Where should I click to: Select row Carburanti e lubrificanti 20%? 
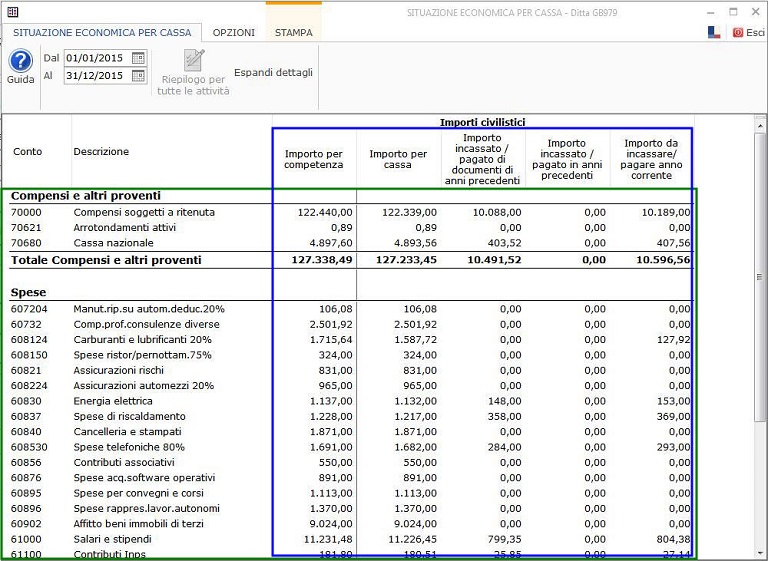350,340
